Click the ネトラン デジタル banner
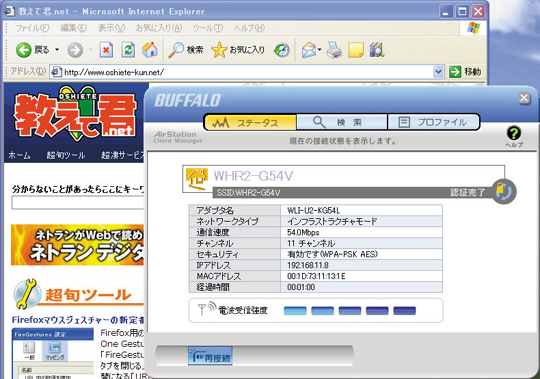This screenshot has height=379, width=540. pyautogui.click(x=77, y=245)
